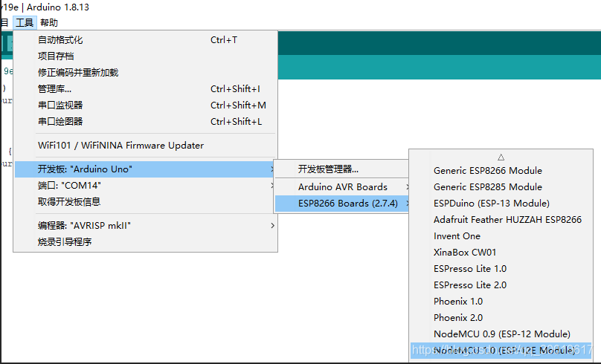Image resolution: width=601 pixels, height=364 pixels.
Task: Select ESPresso Lite 1.0 board
Action: pos(501,269)
